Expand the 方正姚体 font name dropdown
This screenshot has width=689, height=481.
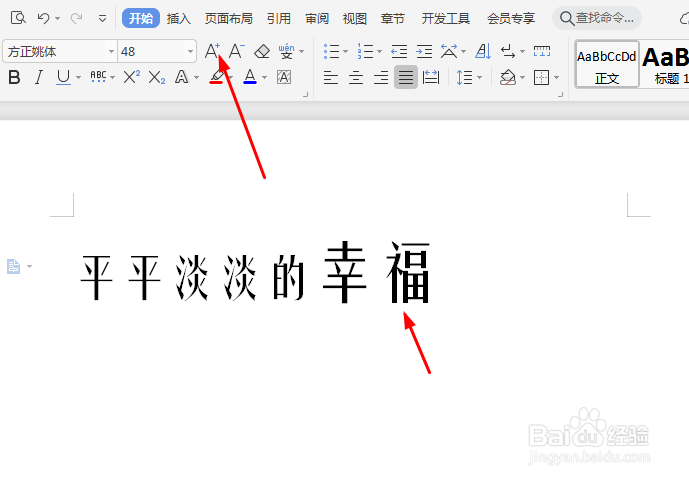[x=111, y=51]
